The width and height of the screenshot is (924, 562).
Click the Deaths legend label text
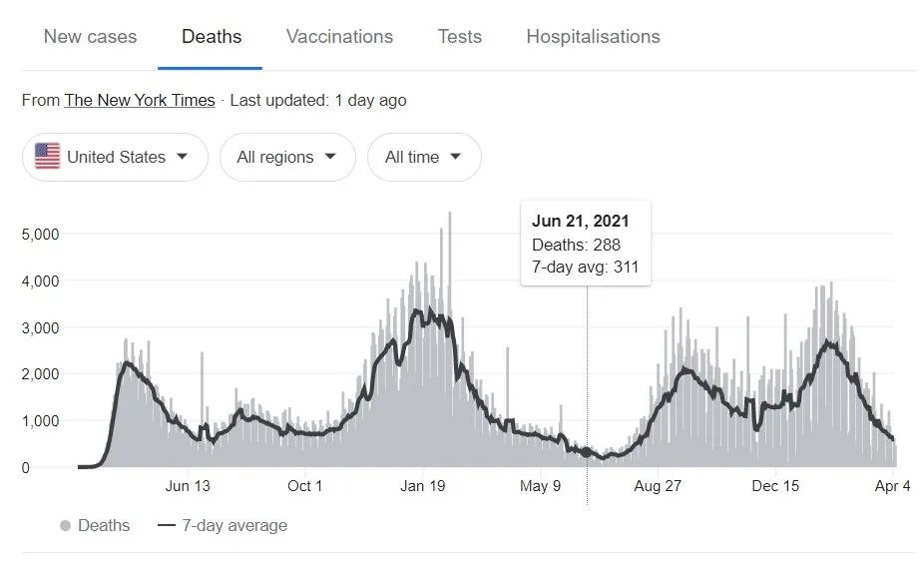[104, 525]
